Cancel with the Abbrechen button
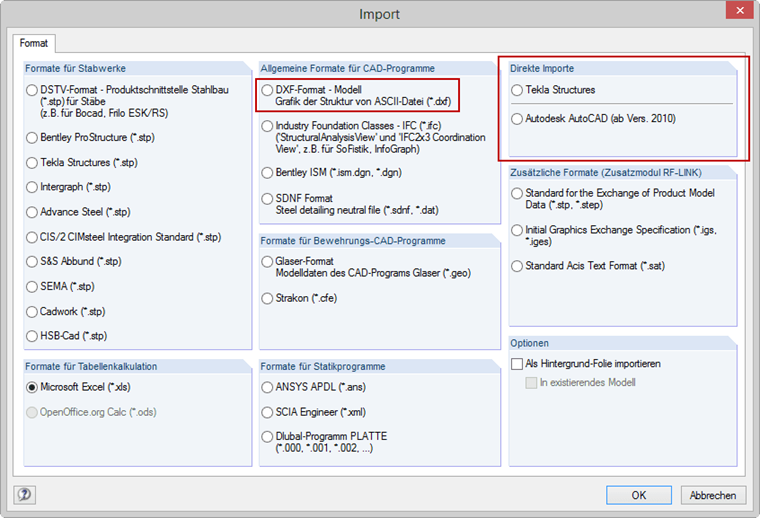The height and width of the screenshot is (518, 760). (x=713, y=495)
